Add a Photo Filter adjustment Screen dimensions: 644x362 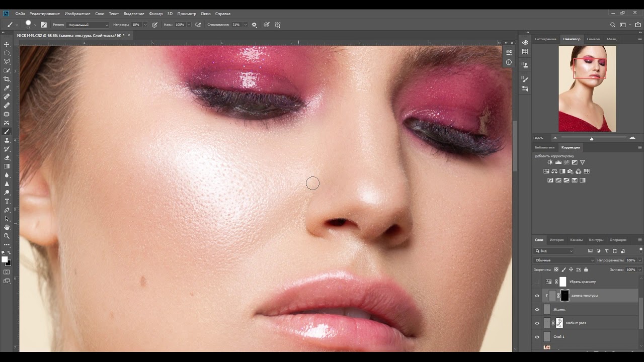[571, 171]
